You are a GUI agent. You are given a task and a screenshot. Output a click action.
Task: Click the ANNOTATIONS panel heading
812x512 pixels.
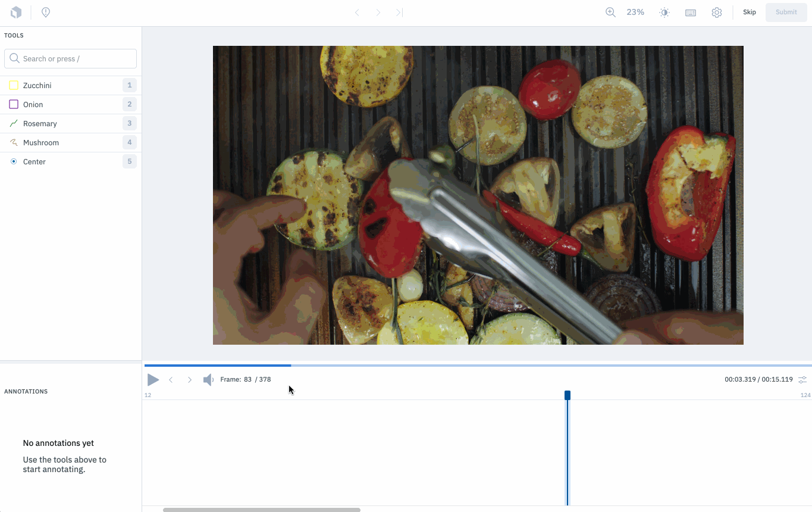pos(26,391)
